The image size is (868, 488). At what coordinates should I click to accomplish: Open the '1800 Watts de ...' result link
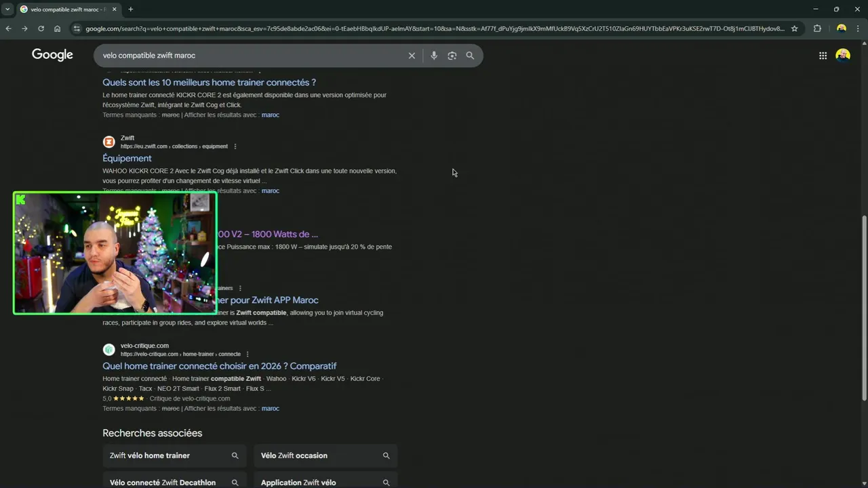(x=267, y=234)
